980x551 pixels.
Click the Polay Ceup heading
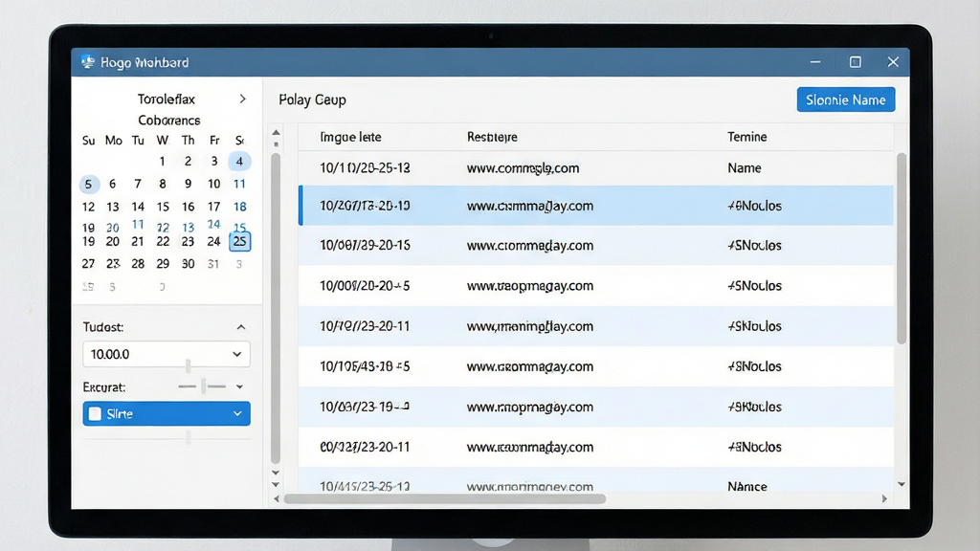click(x=313, y=99)
